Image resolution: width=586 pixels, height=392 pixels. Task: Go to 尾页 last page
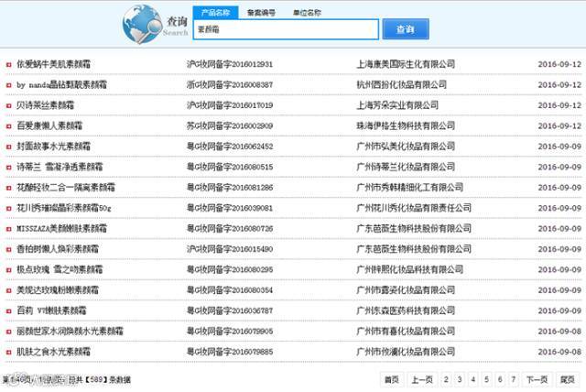click(568, 380)
